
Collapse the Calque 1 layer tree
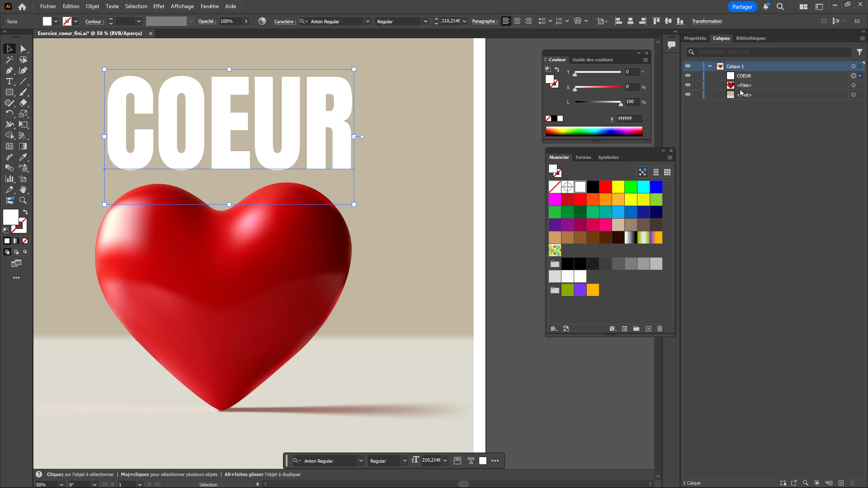[710, 66]
